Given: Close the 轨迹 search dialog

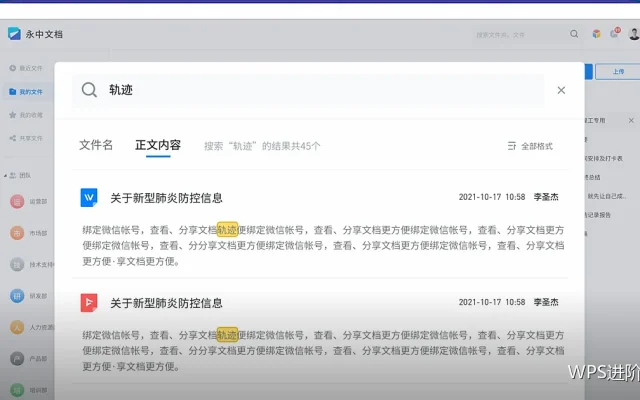Looking at the screenshot, I should 561,90.
